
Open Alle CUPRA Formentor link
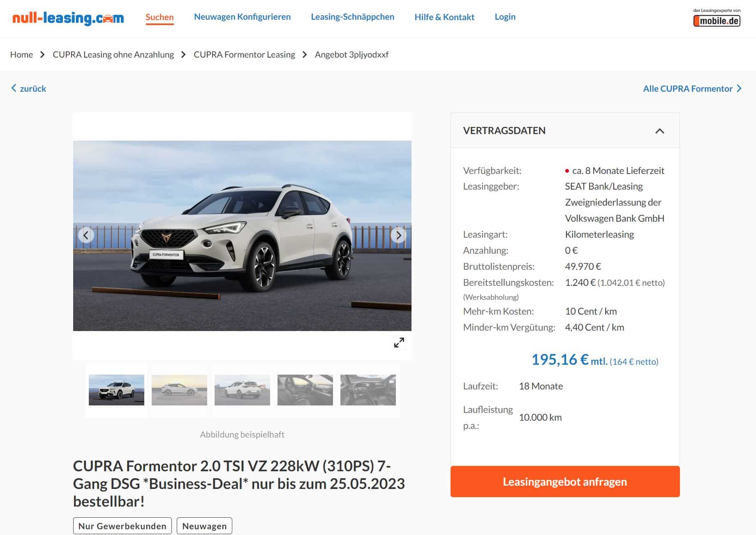[692, 88]
